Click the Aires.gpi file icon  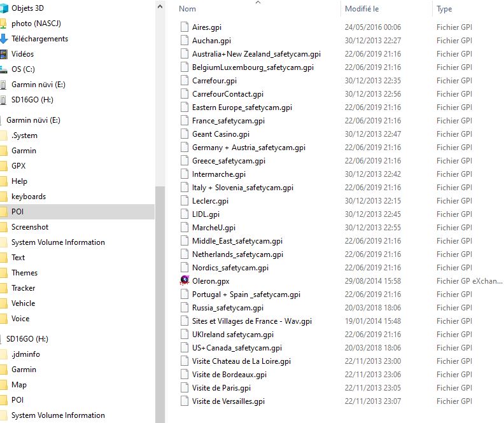(185, 27)
